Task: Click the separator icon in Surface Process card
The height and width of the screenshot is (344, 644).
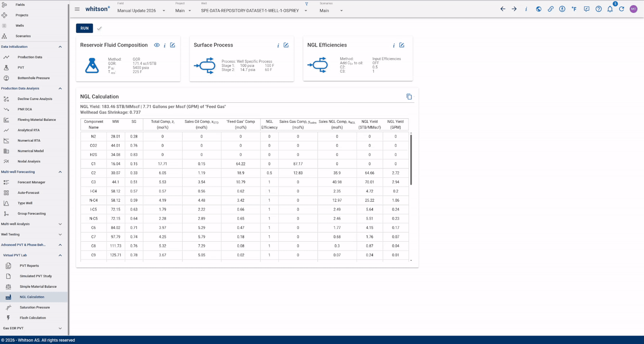Action: (x=205, y=65)
